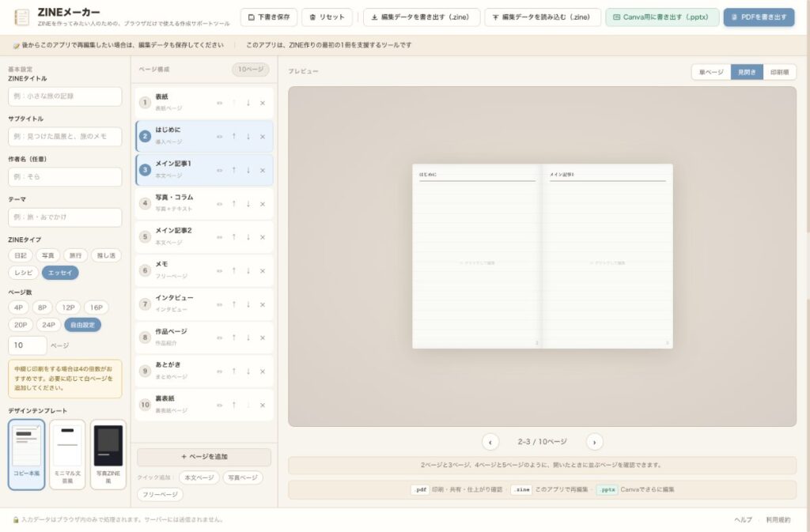Move メイン記事1 down with its down arrow

click(248, 170)
